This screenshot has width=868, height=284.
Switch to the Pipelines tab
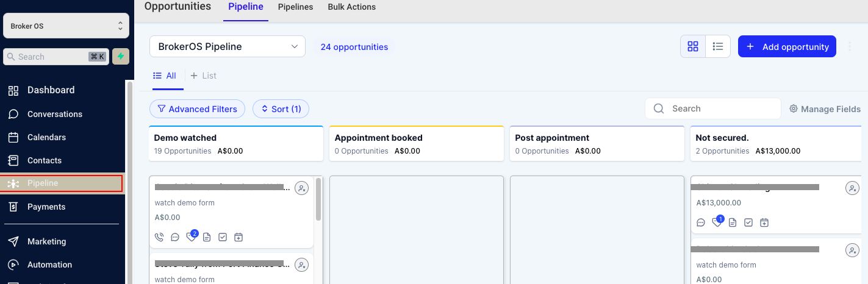pyautogui.click(x=295, y=7)
